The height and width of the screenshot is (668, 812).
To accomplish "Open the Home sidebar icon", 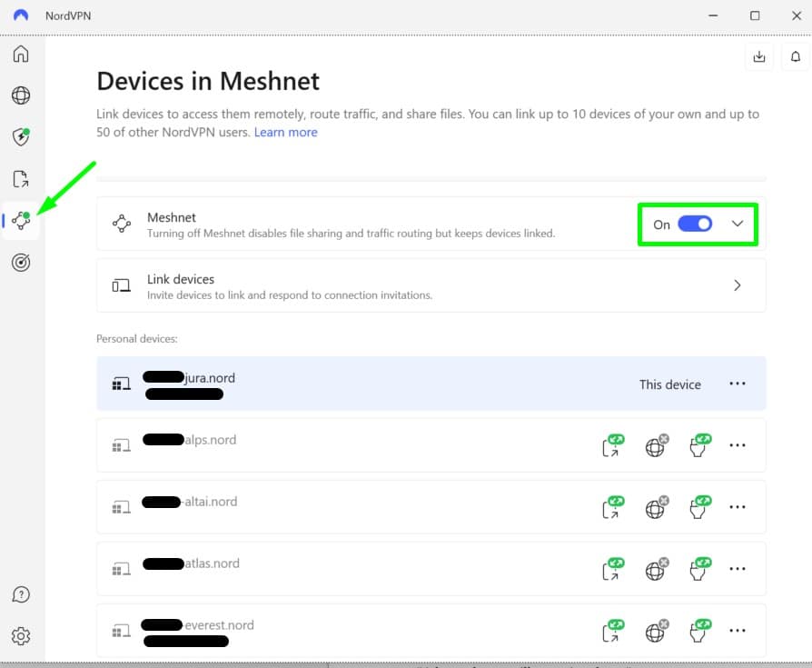I will 21,54.
